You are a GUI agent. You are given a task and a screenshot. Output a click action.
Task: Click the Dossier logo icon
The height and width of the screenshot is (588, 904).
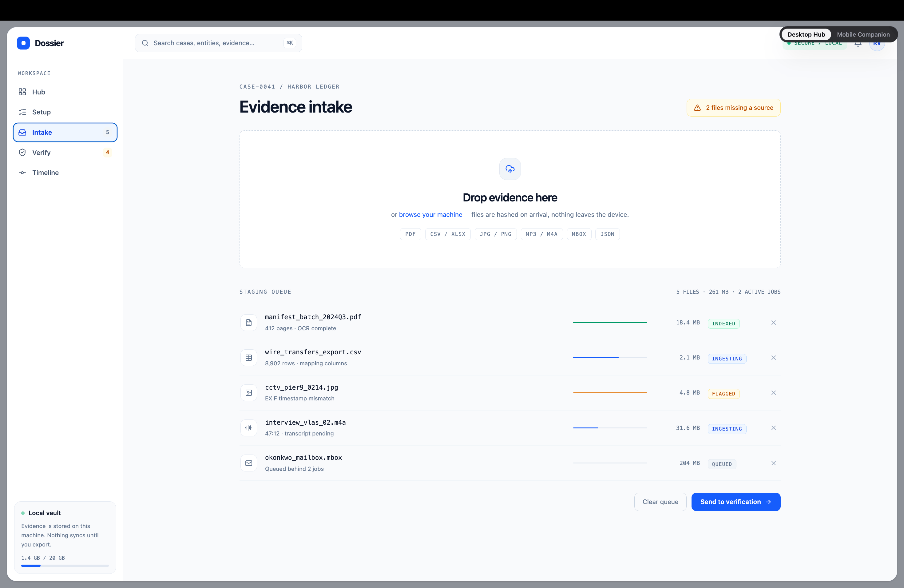pos(23,43)
